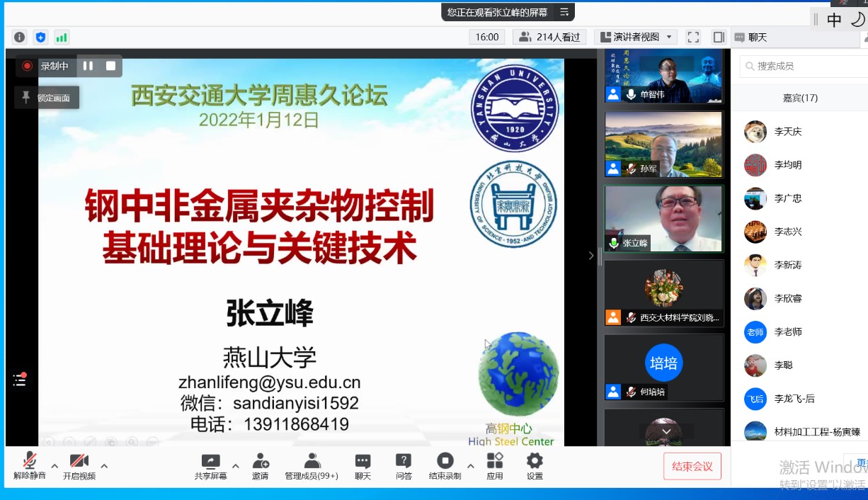This screenshot has height=500, width=868.
Task: Click the 锁定画面 pin button
Action: point(47,98)
